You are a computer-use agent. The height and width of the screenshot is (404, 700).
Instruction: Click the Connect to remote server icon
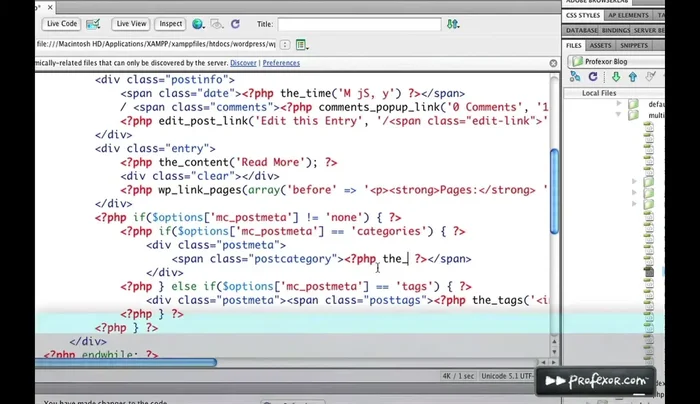[576, 78]
